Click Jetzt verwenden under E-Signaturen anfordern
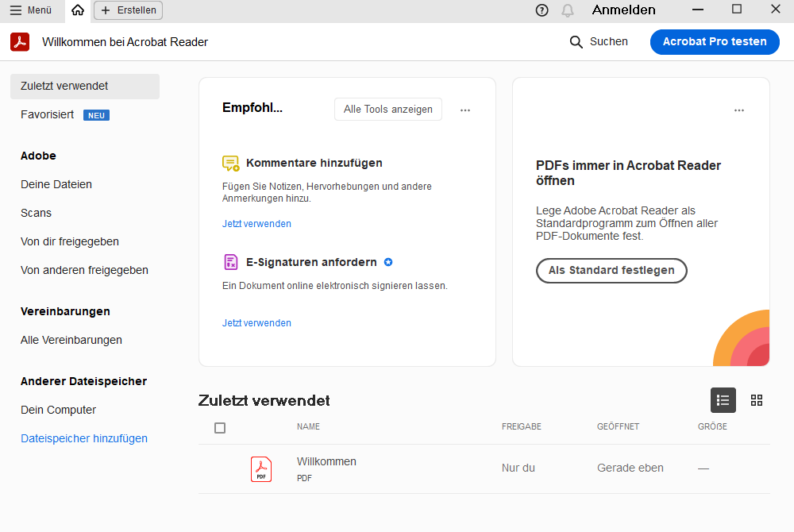This screenshot has width=794, height=532. (256, 323)
